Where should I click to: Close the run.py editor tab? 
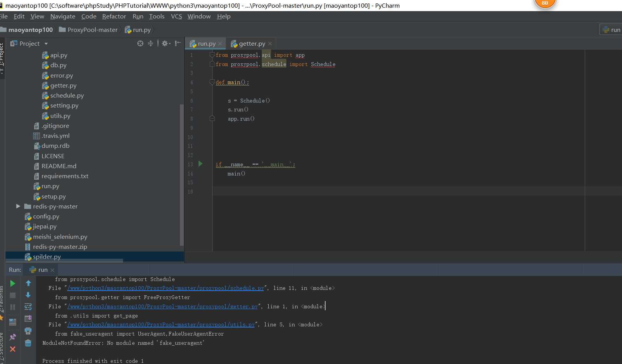220,44
